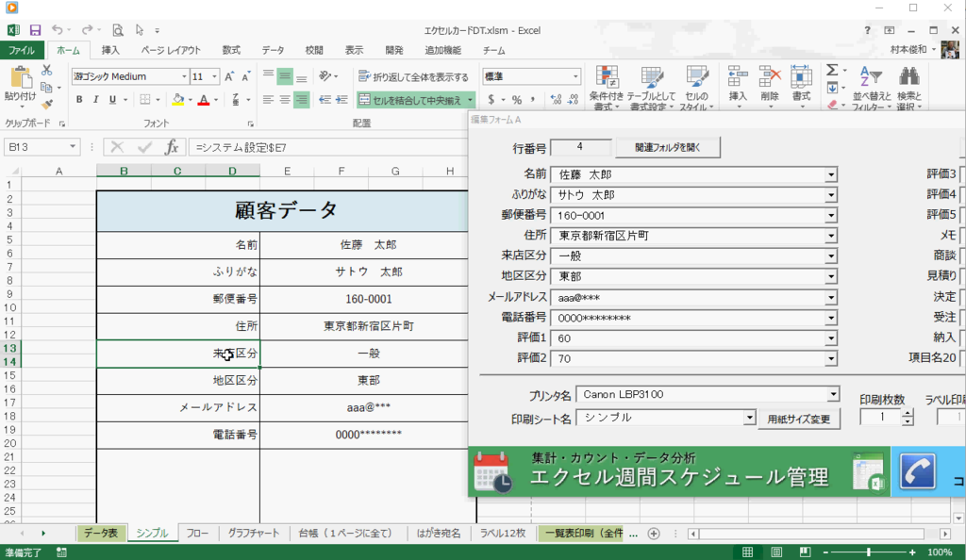Switch to 挿入 ribbon tab
The image size is (966, 560).
tap(110, 51)
